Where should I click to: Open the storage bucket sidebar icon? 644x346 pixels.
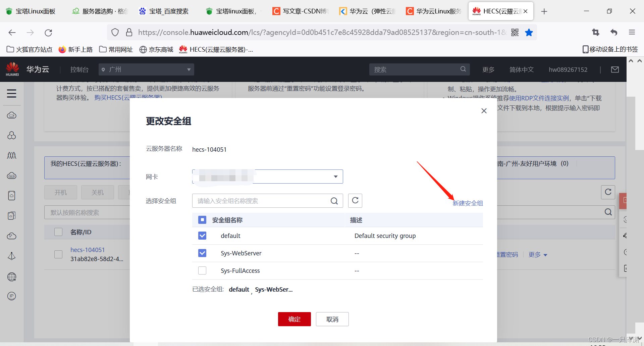(x=12, y=196)
